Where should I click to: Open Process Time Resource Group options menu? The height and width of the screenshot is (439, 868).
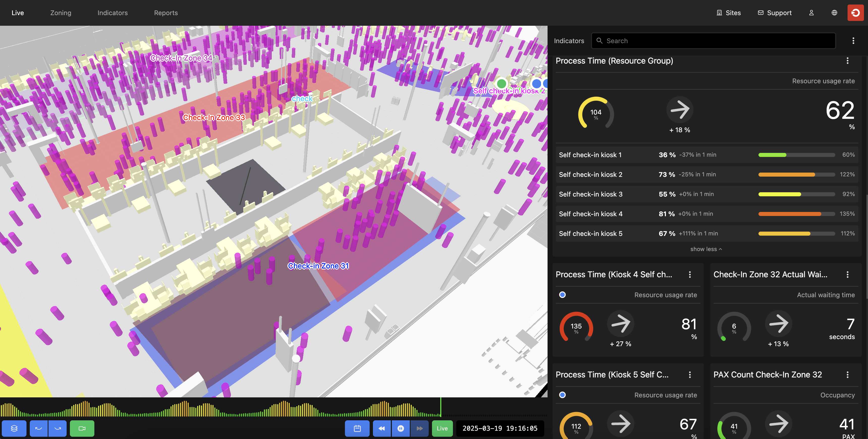tap(848, 61)
